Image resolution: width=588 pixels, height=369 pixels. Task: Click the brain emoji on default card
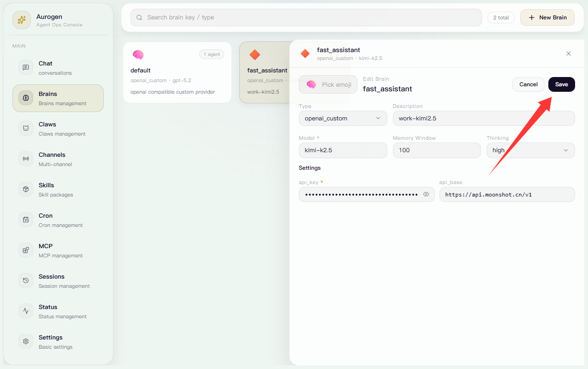coord(138,55)
